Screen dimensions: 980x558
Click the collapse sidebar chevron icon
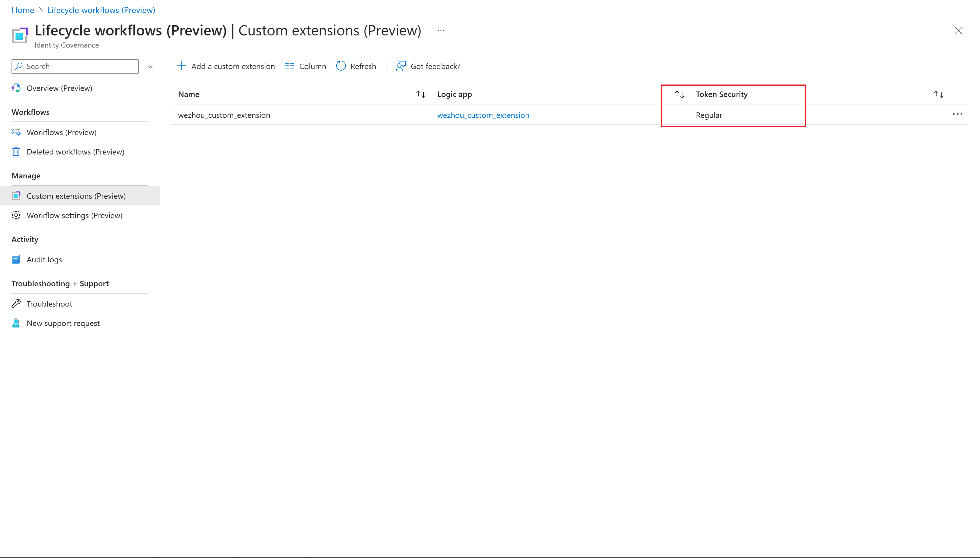pyautogui.click(x=150, y=66)
